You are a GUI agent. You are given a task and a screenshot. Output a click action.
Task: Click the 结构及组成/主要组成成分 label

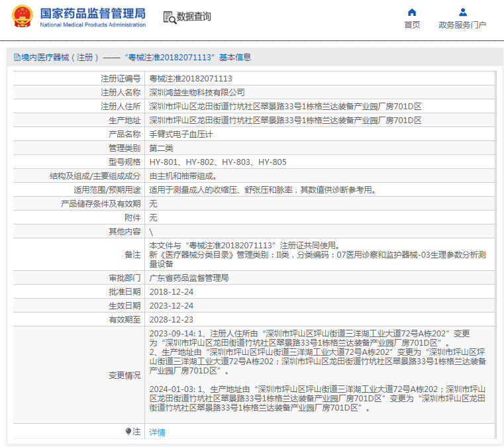point(95,176)
